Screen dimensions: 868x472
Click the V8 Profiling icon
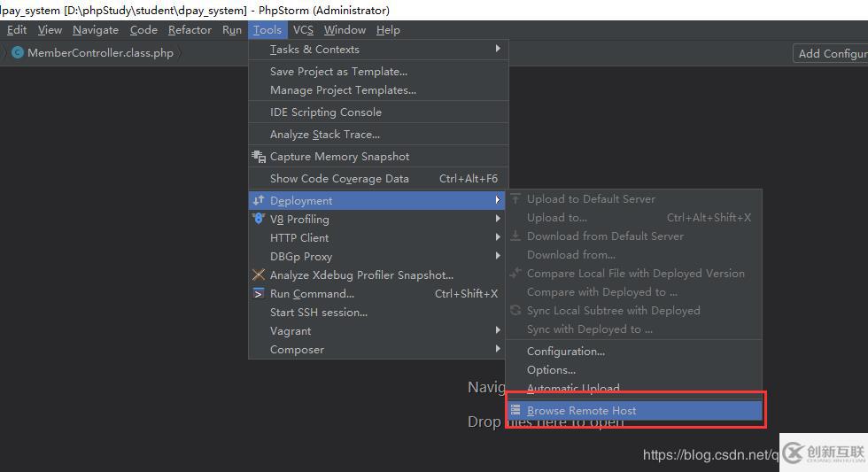coord(259,219)
